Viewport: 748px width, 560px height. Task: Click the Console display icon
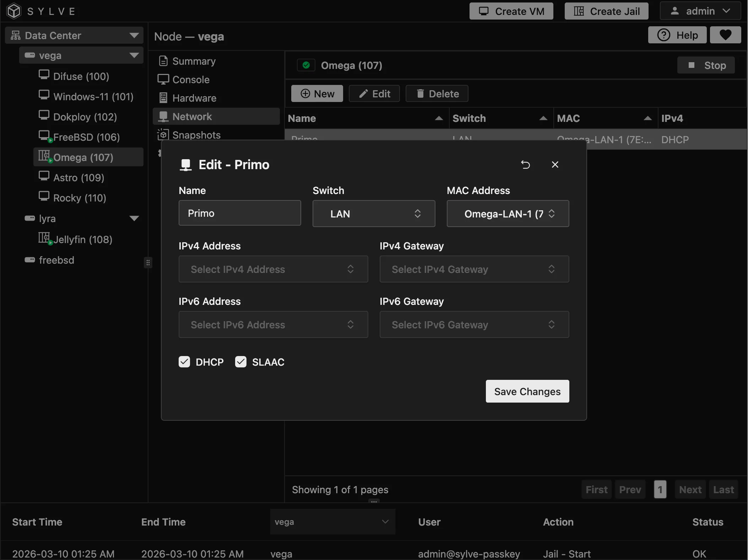pyautogui.click(x=163, y=79)
